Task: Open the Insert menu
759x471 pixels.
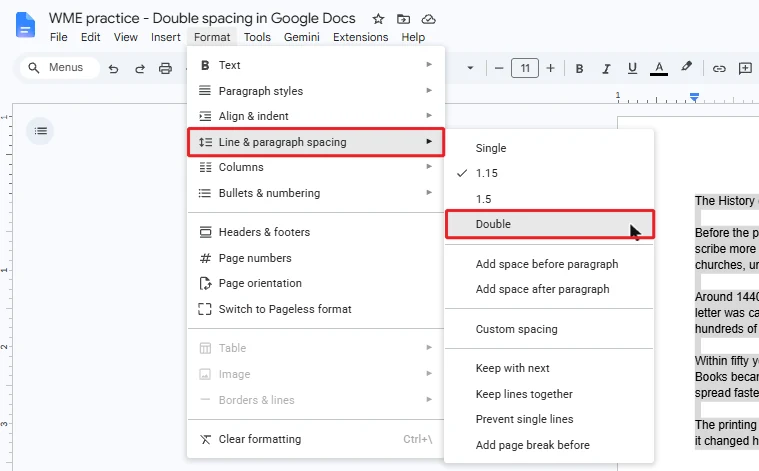Action: pyautogui.click(x=166, y=37)
